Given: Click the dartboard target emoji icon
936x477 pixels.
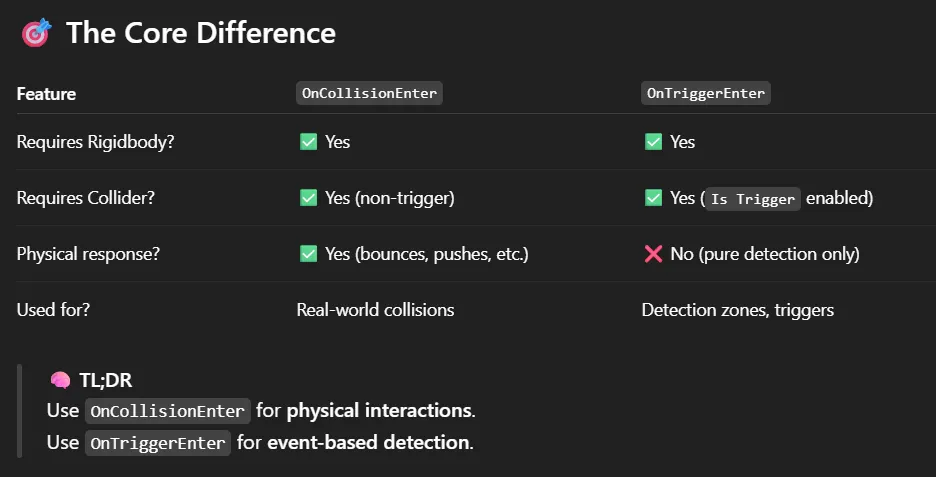Looking at the screenshot, I should tap(36, 33).
